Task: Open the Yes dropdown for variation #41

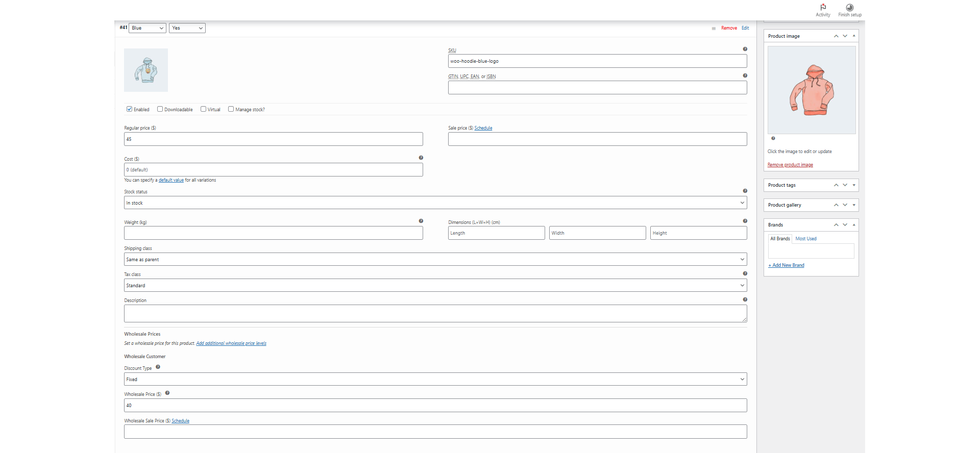Action: [187, 28]
